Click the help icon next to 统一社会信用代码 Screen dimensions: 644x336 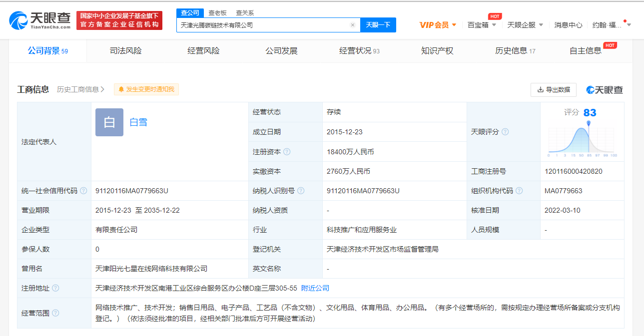tap(83, 191)
